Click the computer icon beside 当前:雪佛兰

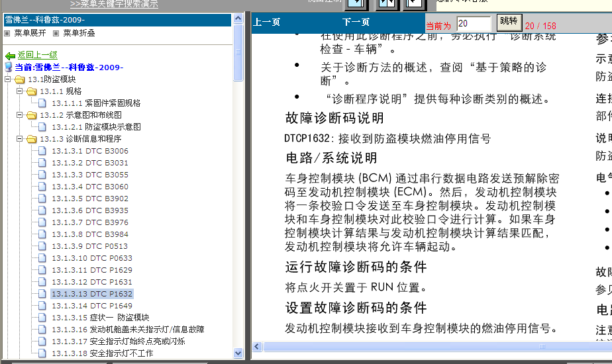[x=9, y=67]
